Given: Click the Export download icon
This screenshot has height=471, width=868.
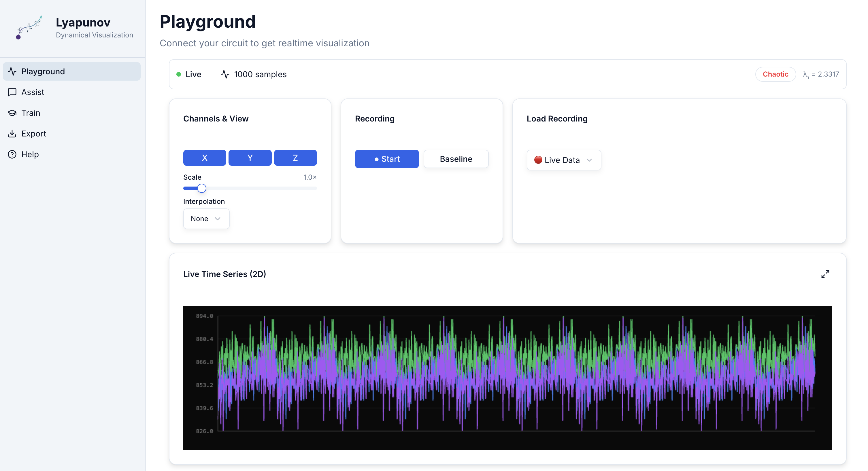Looking at the screenshot, I should (x=12, y=134).
